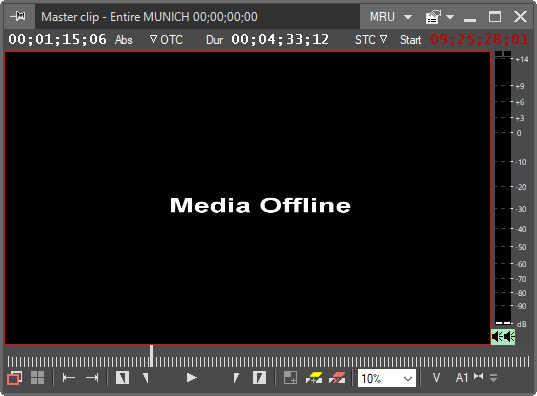This screenshot has width=537, height=396.
Task: Open the MRU dropdown list
Action: pyautogui.click(x=390, y=16)
